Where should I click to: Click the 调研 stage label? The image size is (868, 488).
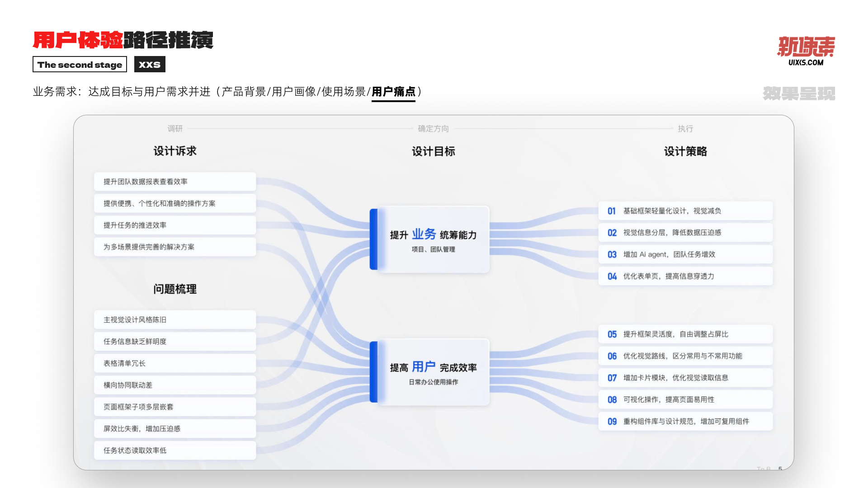point(175,129)
